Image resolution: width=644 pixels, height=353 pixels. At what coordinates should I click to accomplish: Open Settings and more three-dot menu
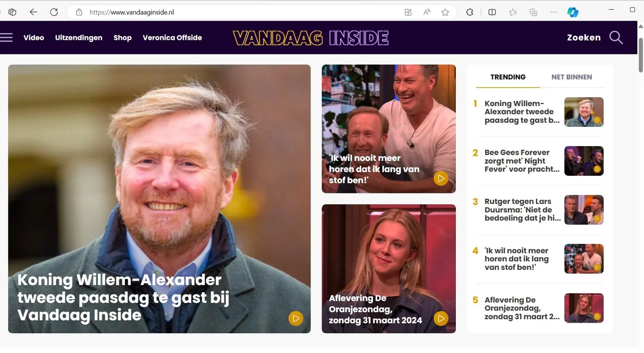553,12
